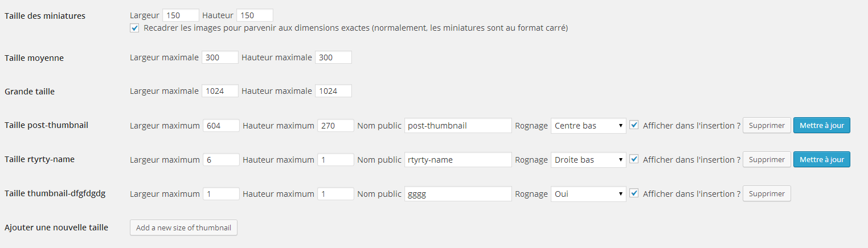Open the Rognage dropdown showing Centre bas
Screen dimensions: 868x248
pos(588,126)
